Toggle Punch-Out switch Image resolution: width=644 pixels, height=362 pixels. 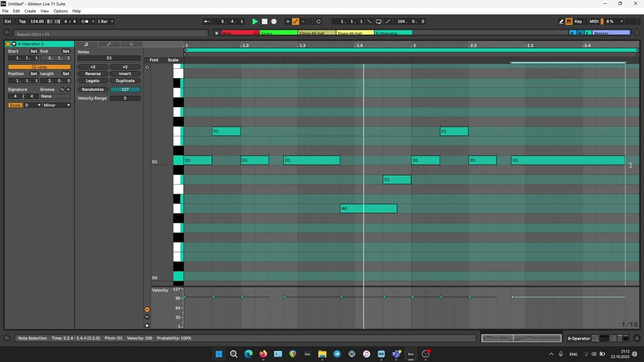388,22
